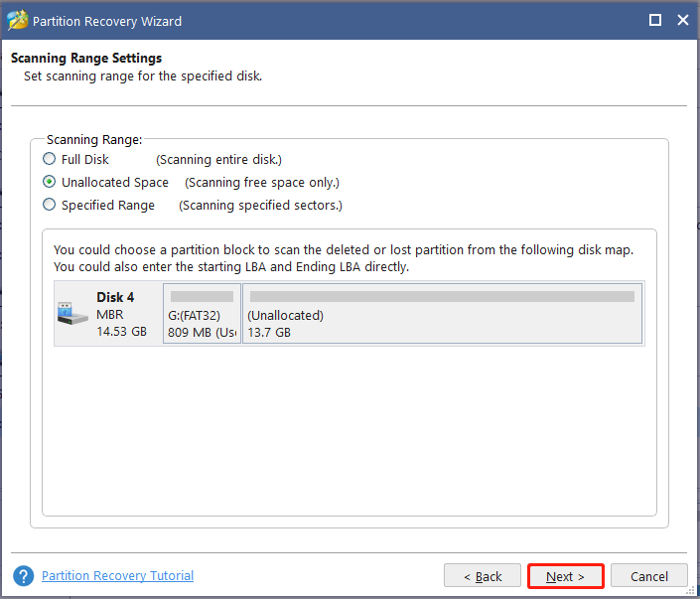
Task: Click the '(Scanning specified sectors.)' description
Action: click(260, 205)
